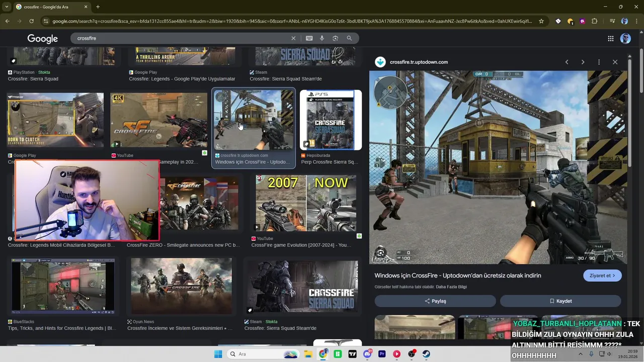The width and height of the screenshot is (644, 362).
Task: Click Crossfire: Legends - Google Play'de Uygulamalar caption
Action: (x=182, y=79)
